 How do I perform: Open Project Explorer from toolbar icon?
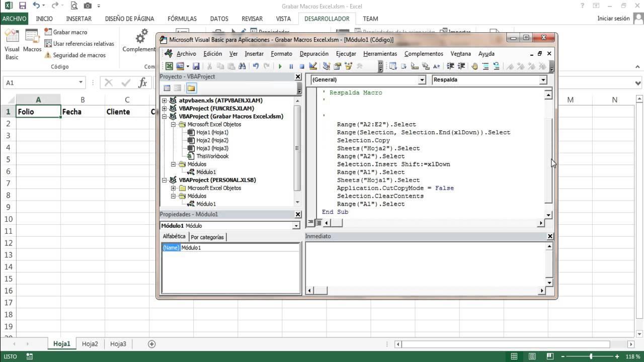point(327,66)
